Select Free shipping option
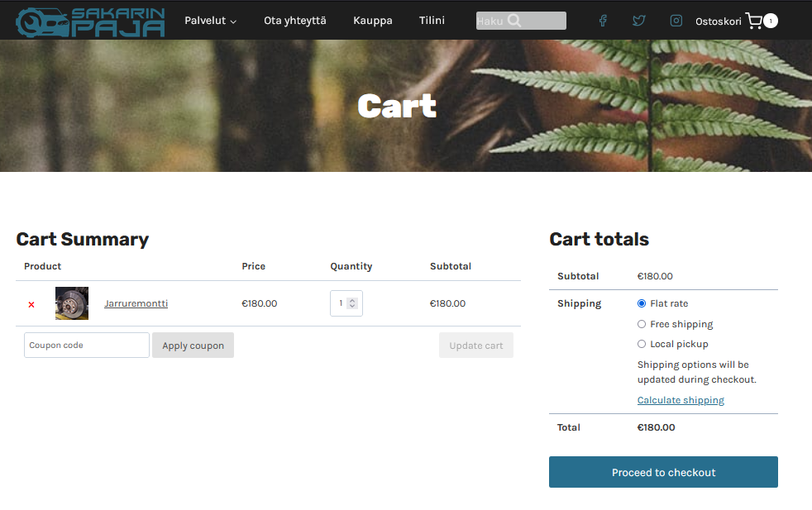This screenshot has height=510, width=812. tap(642, 324)
